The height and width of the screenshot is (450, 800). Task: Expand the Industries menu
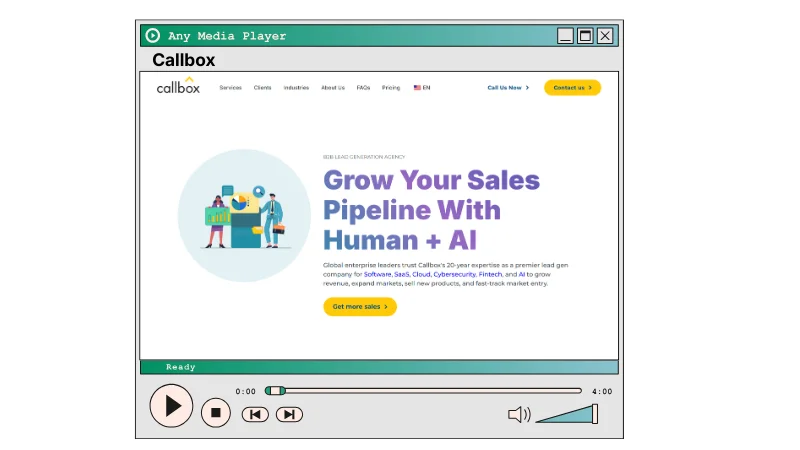click(x=296, y=88)
